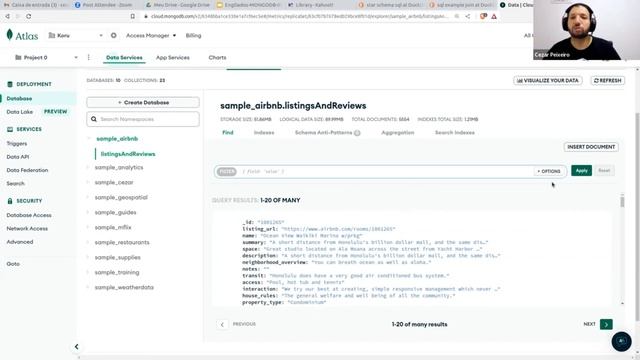Go to previous results page arrow
The height and width of the screenshot is (360, 640).
(x=222, y=324)
